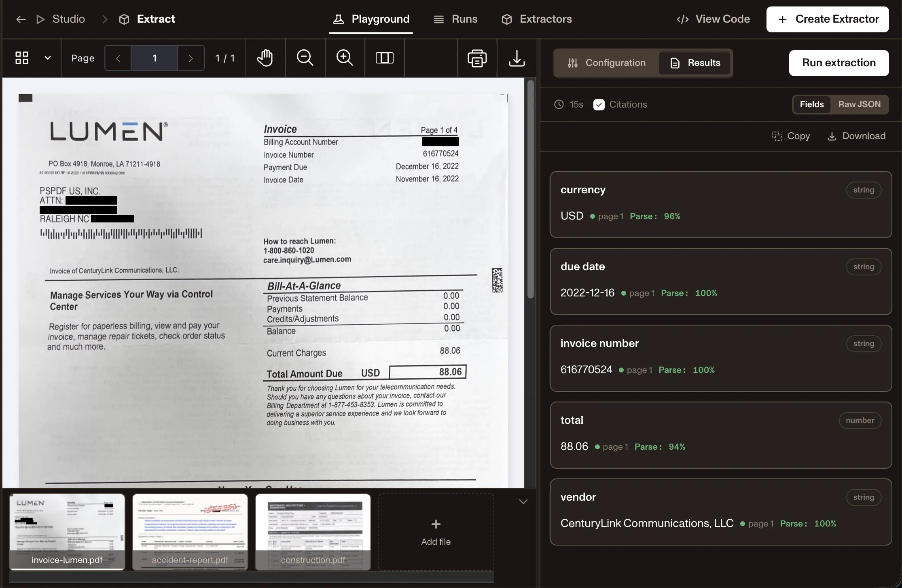Viewport: 902px width, 588px height.
Task: Click the QR code on the invoice
Action: (x=497, y=280)
